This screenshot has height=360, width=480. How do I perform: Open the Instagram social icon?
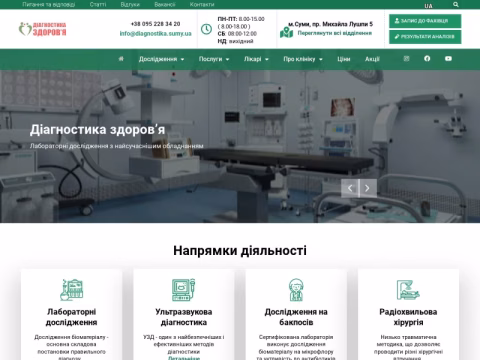406,59
